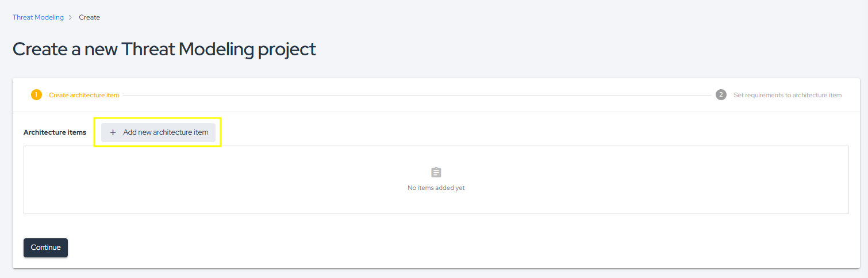This screenshot has width=868, height=278.
Task: Click the Create a new Threat Modeling project heading
Action: [x=164, y=49]
